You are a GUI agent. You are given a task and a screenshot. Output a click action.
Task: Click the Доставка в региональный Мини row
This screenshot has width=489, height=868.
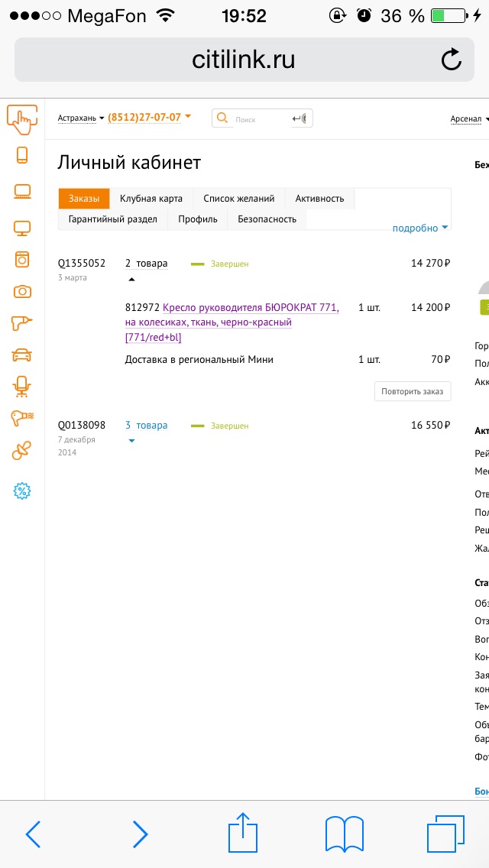click(287, 360)
